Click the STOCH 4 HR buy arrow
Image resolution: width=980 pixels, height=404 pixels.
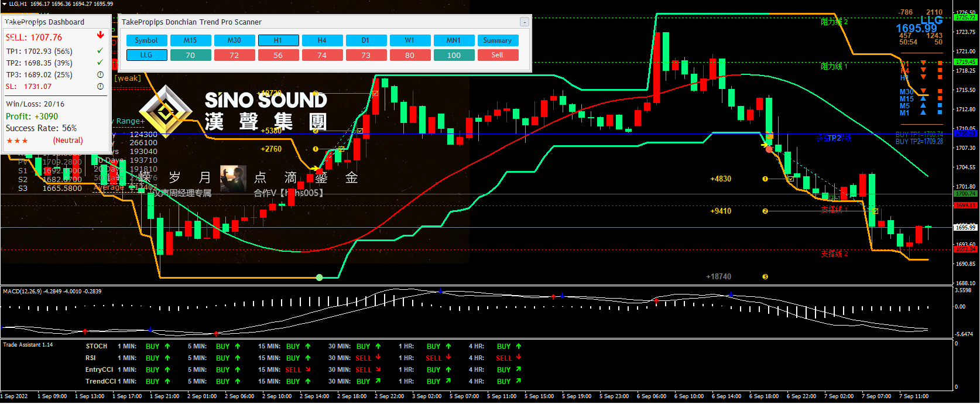[x=519, y=346]
